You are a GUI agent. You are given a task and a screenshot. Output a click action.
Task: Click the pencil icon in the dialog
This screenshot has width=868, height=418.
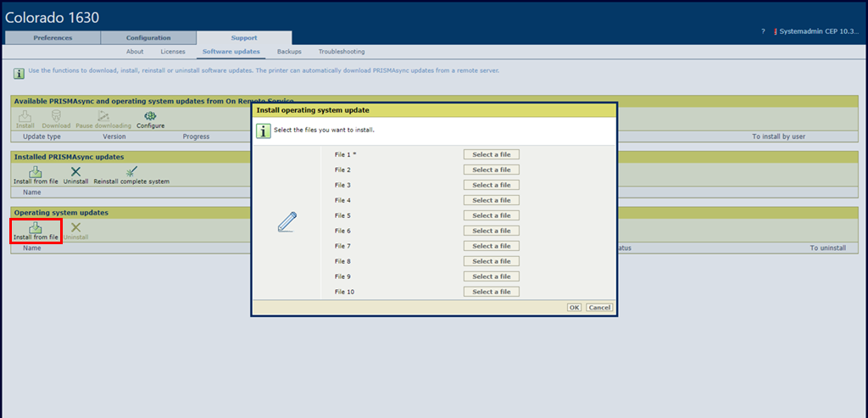pos(287,222)
